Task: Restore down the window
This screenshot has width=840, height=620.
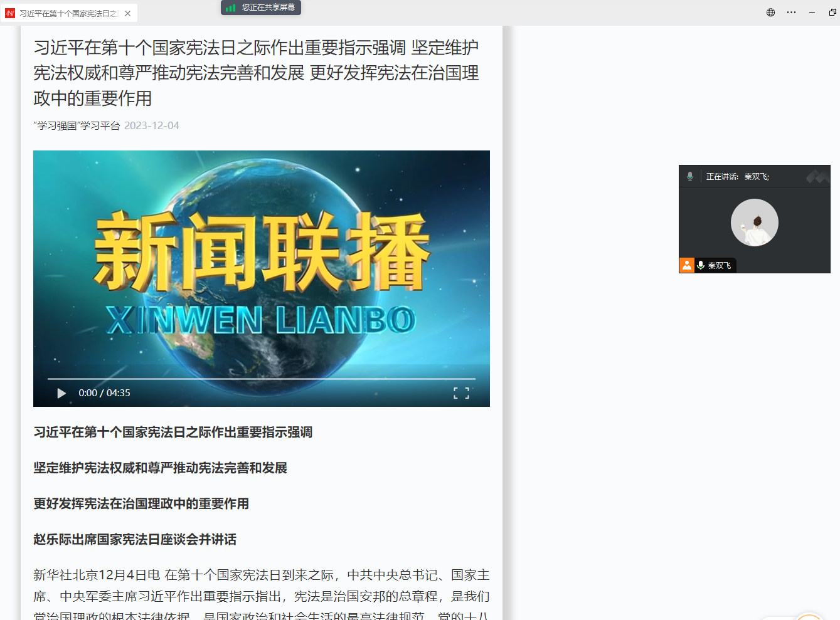Action: [x=832, y=13]
